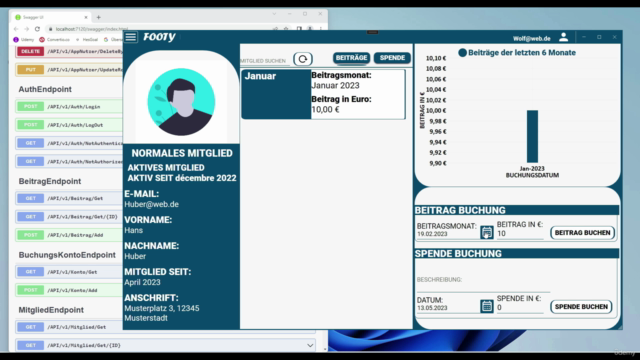Click the Beitragsmonat date 19.02.2023
The height and width of the screenshot is (360, 640).
click(432, 234)
